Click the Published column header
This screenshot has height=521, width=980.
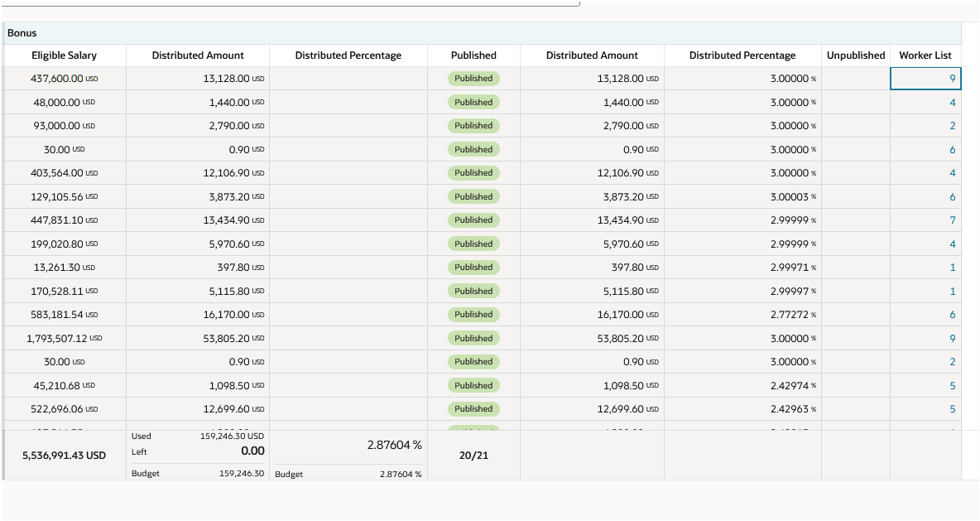tap(473, 55)
